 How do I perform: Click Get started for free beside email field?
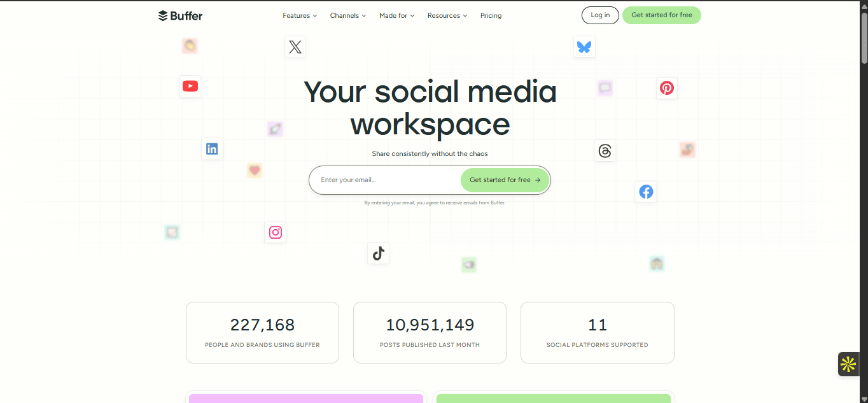505,180
